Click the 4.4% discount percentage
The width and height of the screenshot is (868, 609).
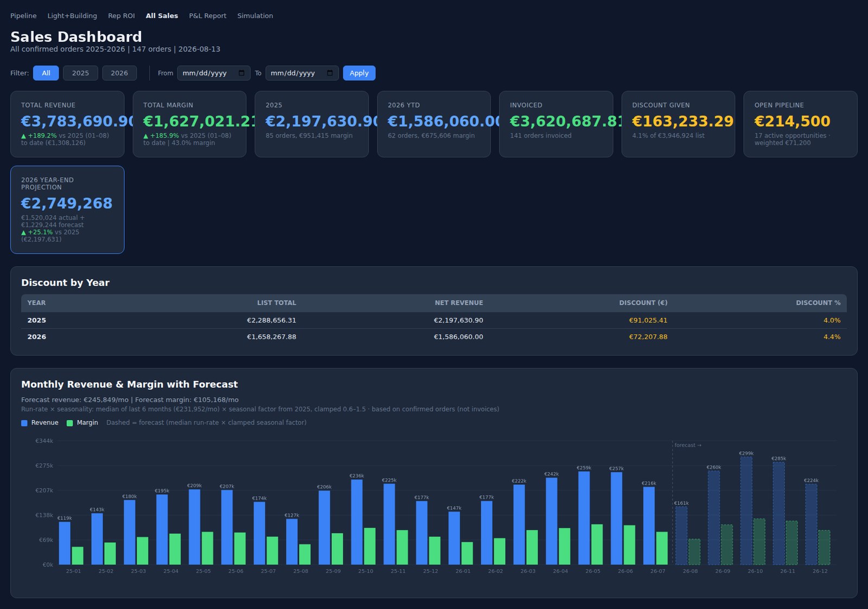pyautogui.click(x=832, y=337)
